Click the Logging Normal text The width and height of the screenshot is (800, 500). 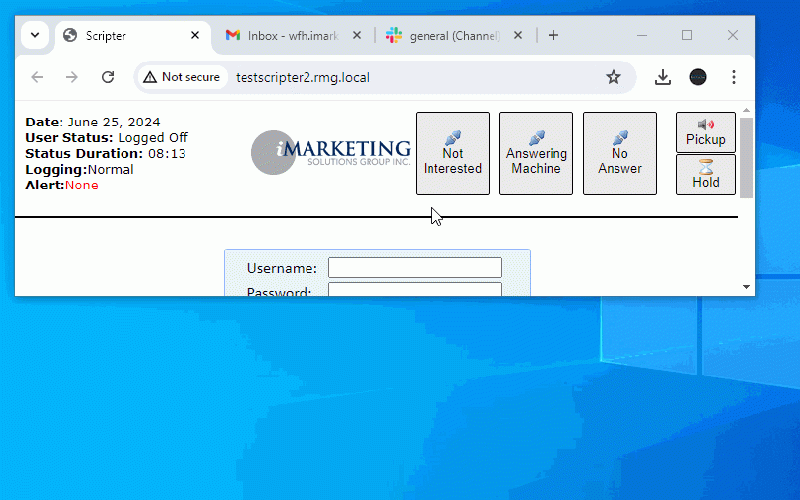click(79, 169)
